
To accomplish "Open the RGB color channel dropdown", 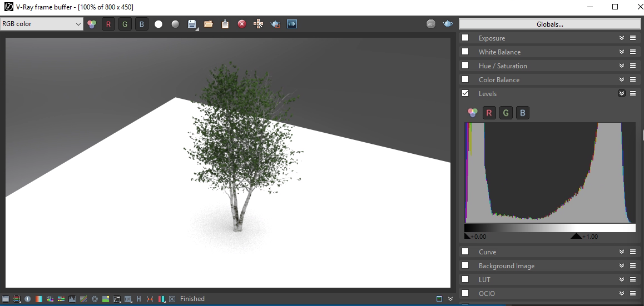I will (x=42, y=24).
